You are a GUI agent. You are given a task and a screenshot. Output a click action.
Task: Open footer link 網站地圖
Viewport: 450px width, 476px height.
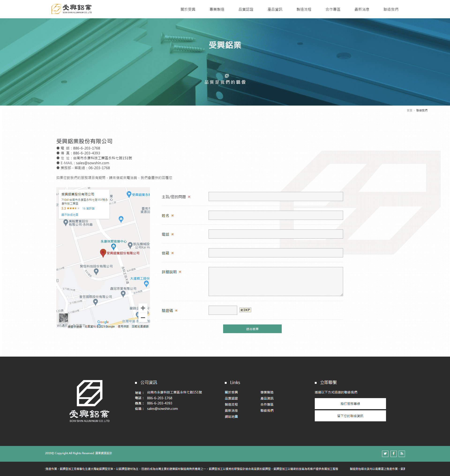pyautogui.click(x=231, y=416)
